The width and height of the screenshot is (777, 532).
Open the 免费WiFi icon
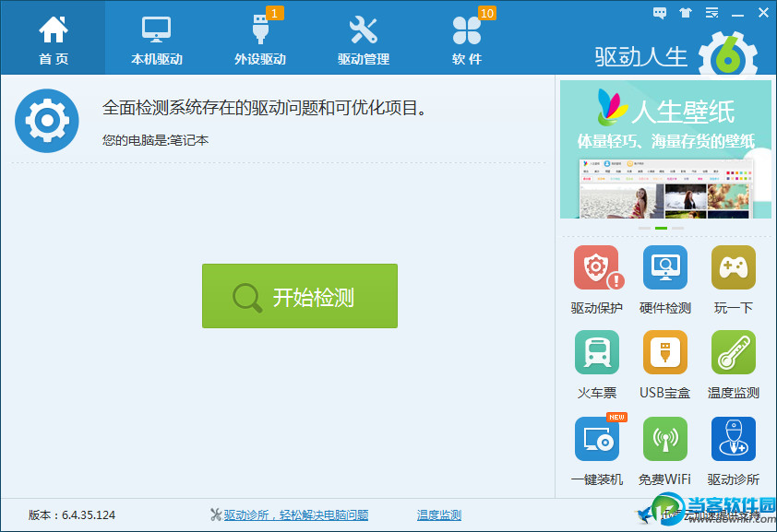[665, 439]
